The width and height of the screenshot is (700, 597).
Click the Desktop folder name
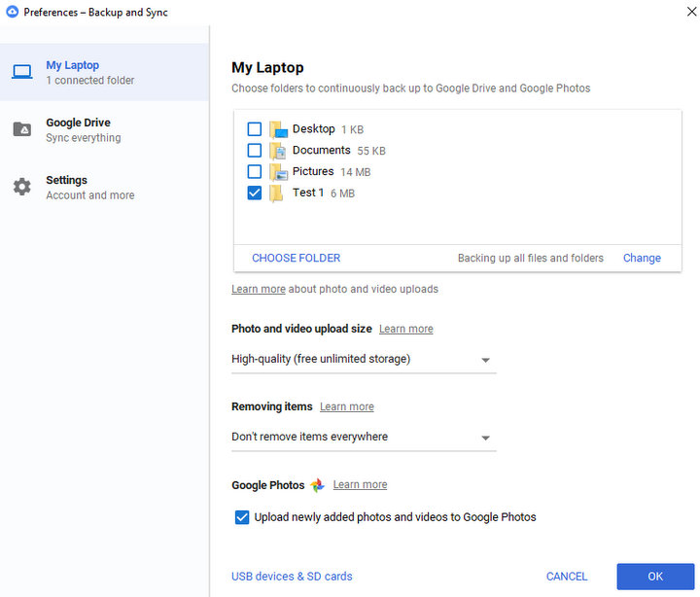coord(313,129)
